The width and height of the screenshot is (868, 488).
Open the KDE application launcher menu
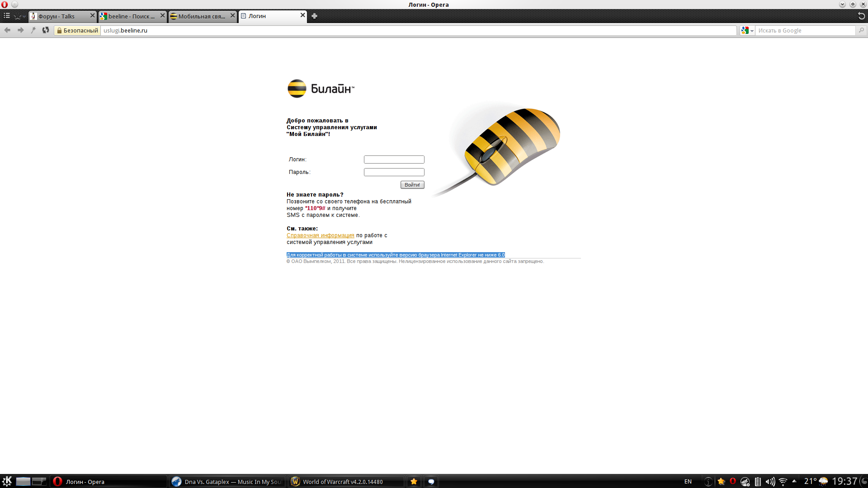coord(7,481)
